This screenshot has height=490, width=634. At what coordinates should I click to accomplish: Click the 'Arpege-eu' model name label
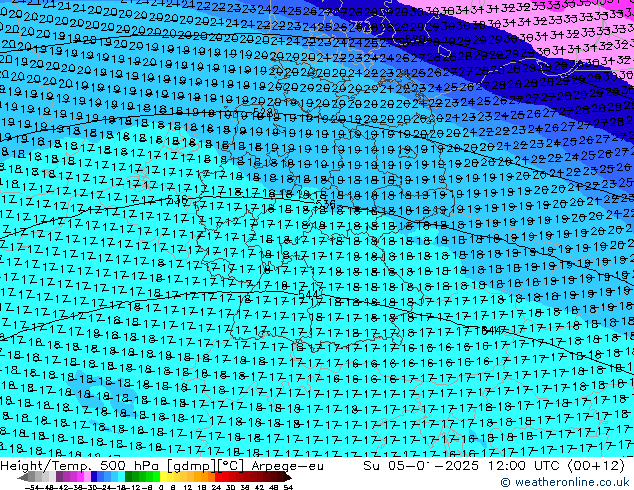pos(287,466)
